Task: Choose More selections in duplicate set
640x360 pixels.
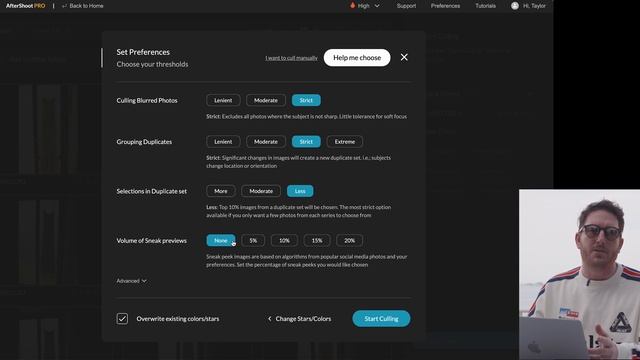Action: click(x=221, y=191)
